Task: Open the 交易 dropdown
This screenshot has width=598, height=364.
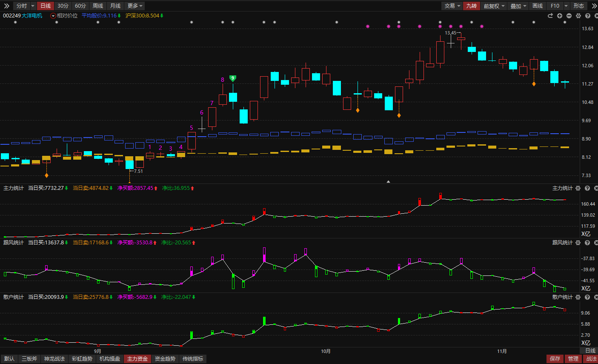Action: tap(452, 6)
